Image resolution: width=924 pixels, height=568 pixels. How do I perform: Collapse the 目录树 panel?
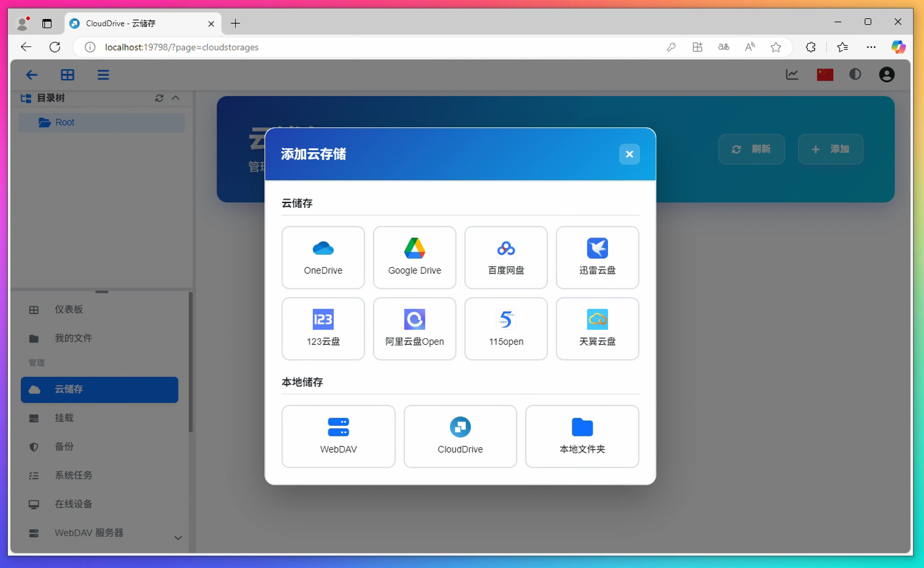(x=176, y=98)
